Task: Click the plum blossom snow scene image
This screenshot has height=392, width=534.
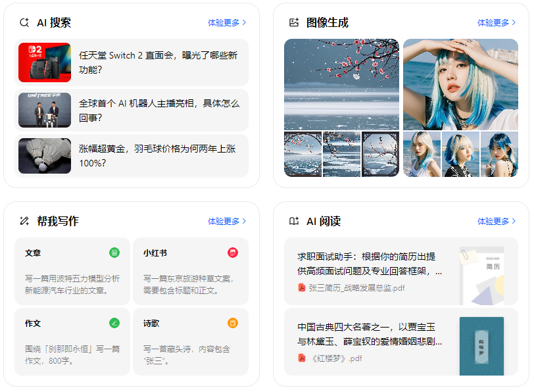Action: coord(341,86)
